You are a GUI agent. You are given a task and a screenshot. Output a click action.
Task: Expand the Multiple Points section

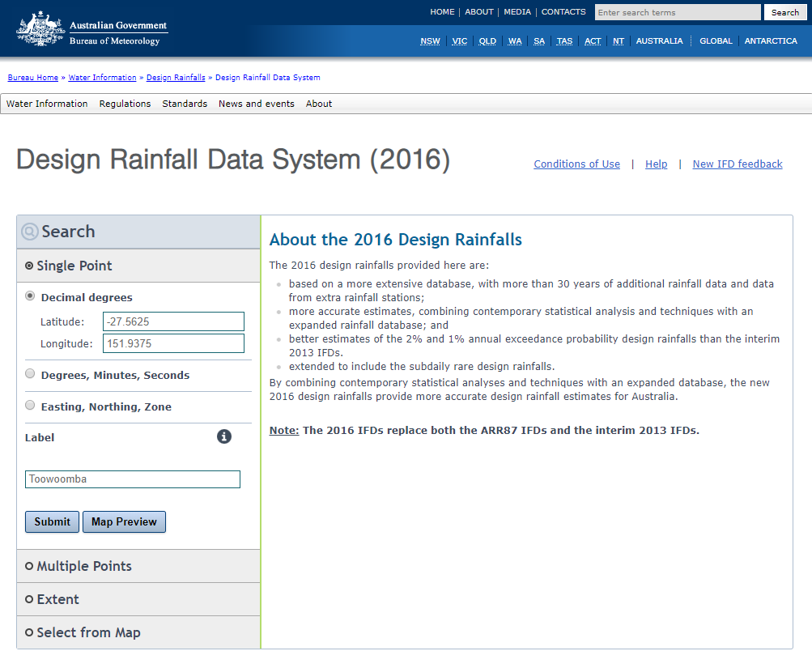click(x=138, y=566)
